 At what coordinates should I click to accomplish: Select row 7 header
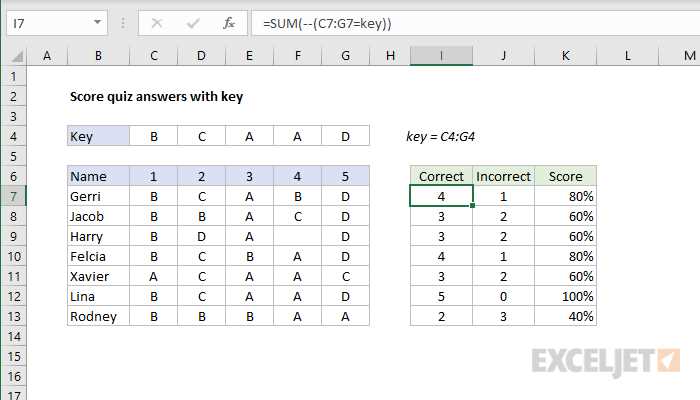(13, 196)
